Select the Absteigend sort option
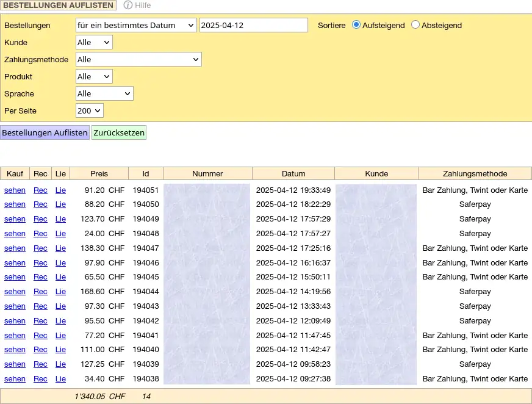532x404 pixels. (416, 25)
